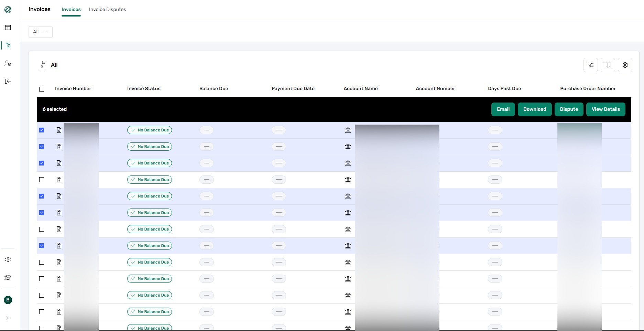The width and height of the screenshot is (644, 331).
Task: Uncheck the eighth invoice row checkbox
Action: (x=42, y=246)
